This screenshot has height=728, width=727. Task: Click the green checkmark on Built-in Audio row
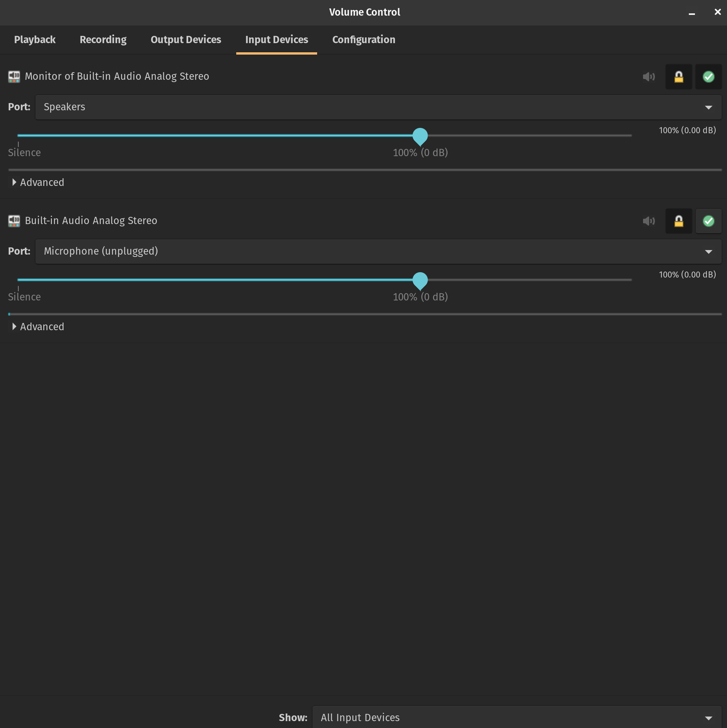pos(709,221)
